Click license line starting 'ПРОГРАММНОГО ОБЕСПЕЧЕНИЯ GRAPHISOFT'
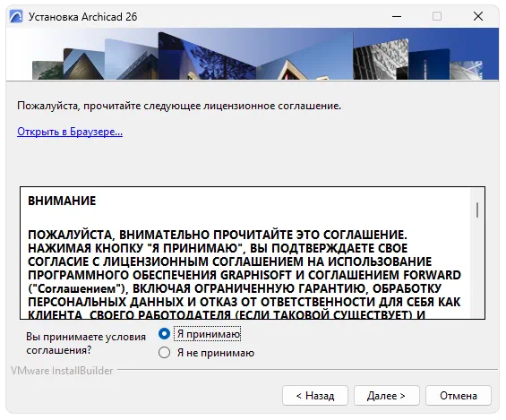This screenshot has height=420, width=506. (x=244, y=275)
